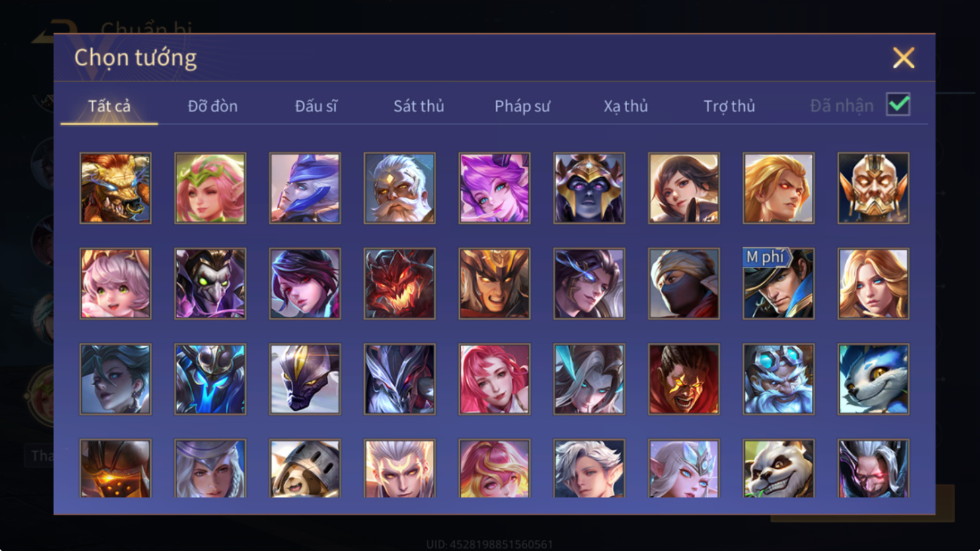The width and height of the screenshot is (980, 551).
Task: Switch to the Trợ thủ tab
Action: [x=729, y=106]
